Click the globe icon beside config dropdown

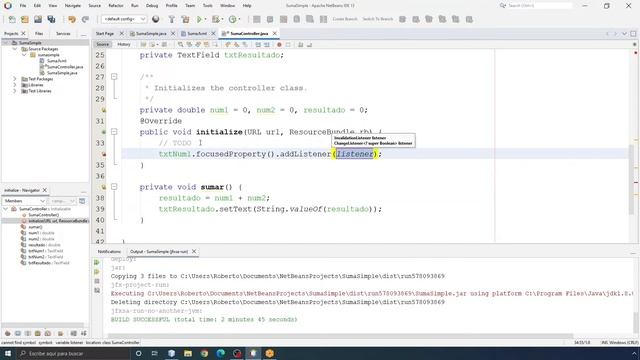(x=156, y=19)
